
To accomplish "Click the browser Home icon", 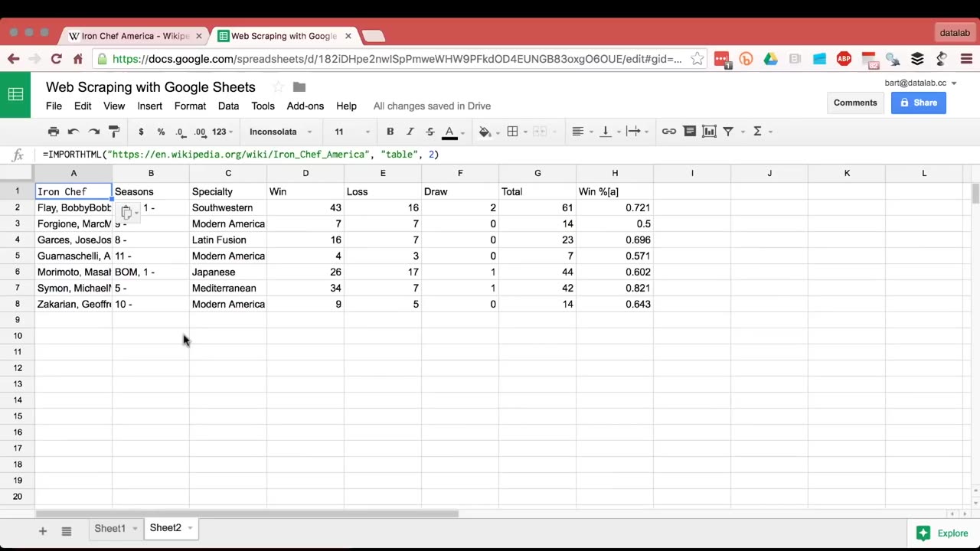I will pos(77,59).
